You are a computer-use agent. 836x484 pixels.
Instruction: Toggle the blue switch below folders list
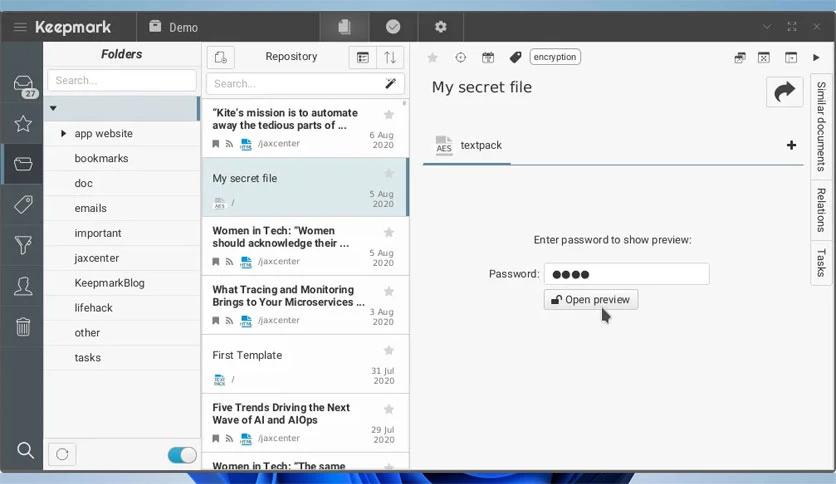pyautogui.click(x=182, y=455)
